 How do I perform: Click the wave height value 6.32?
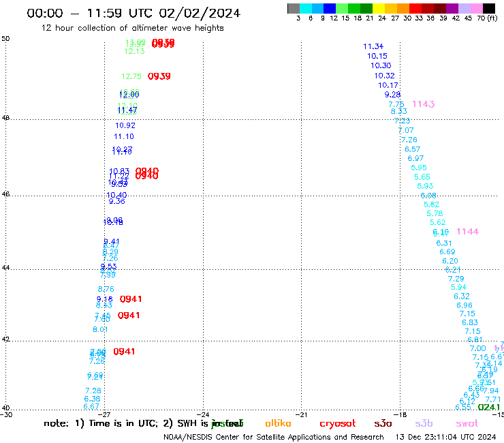click(462, 296)
